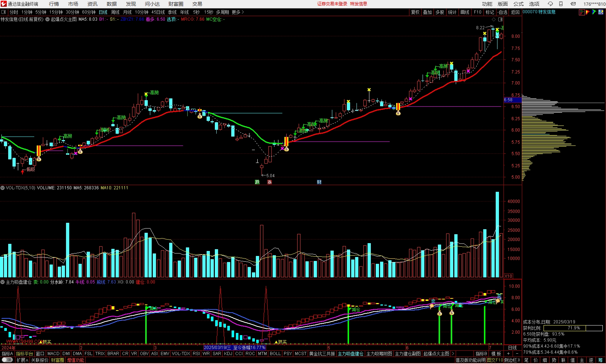
Task: Open the 行情 menu
Action: coord(54,4)
